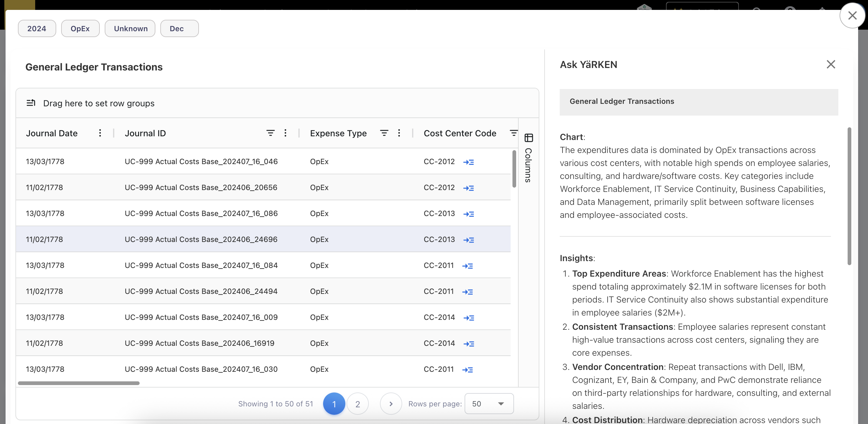Click the Journal ID filter icon
Image resolution: width=868 pixels, height=424 pixels.
point(270,133)
